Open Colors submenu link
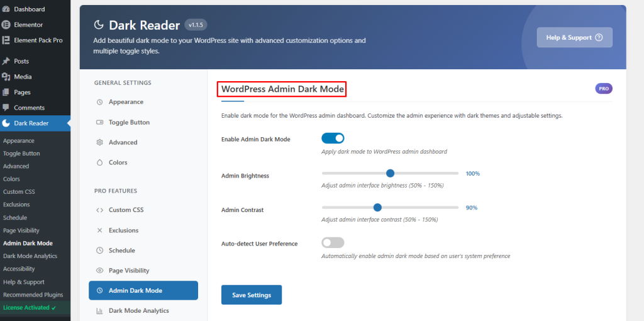The height and width of the screenshot is (321, 644). click(x=11, y=179)
